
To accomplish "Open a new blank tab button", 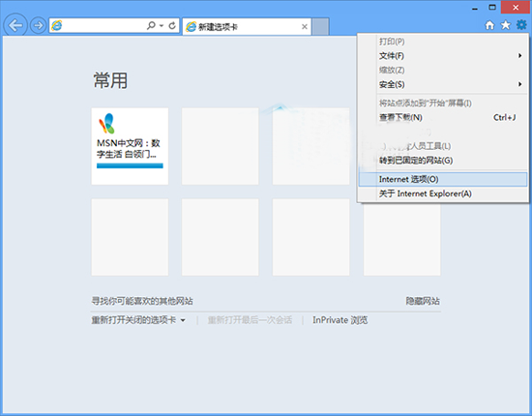I will 320,26.
